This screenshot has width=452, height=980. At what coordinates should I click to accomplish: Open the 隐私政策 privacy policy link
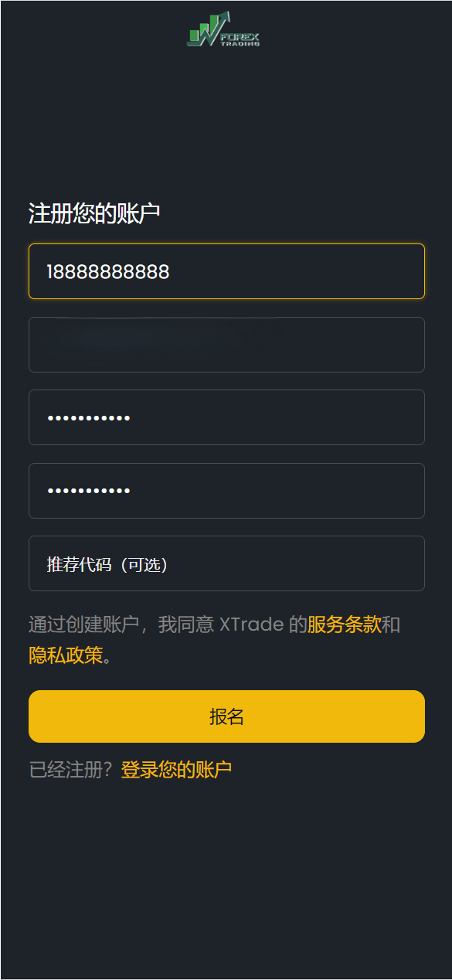point(66,655)
